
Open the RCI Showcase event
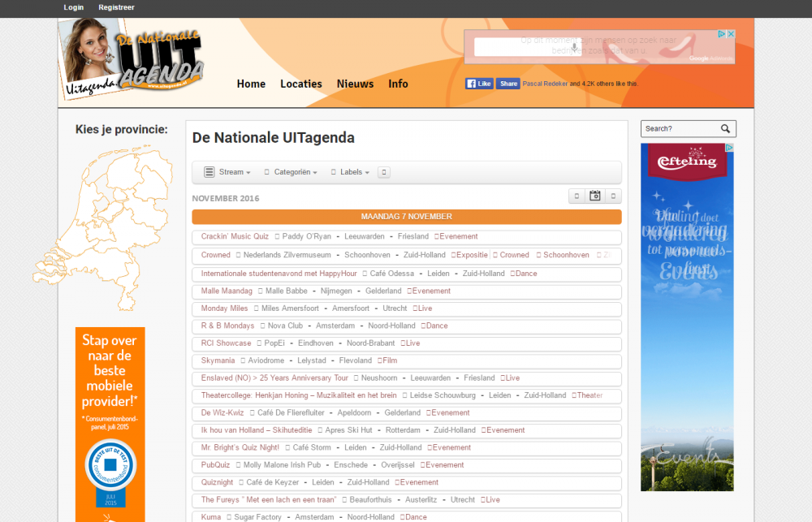226,343
